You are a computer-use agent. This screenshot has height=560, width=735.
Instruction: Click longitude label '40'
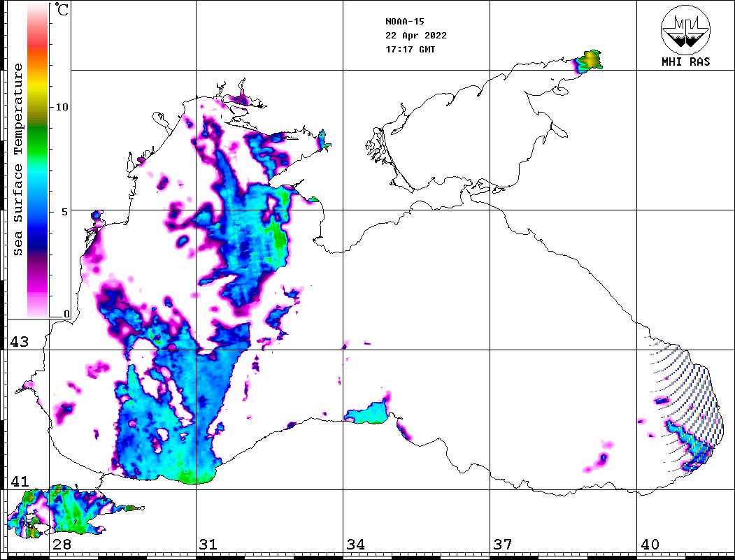(650, 545)
